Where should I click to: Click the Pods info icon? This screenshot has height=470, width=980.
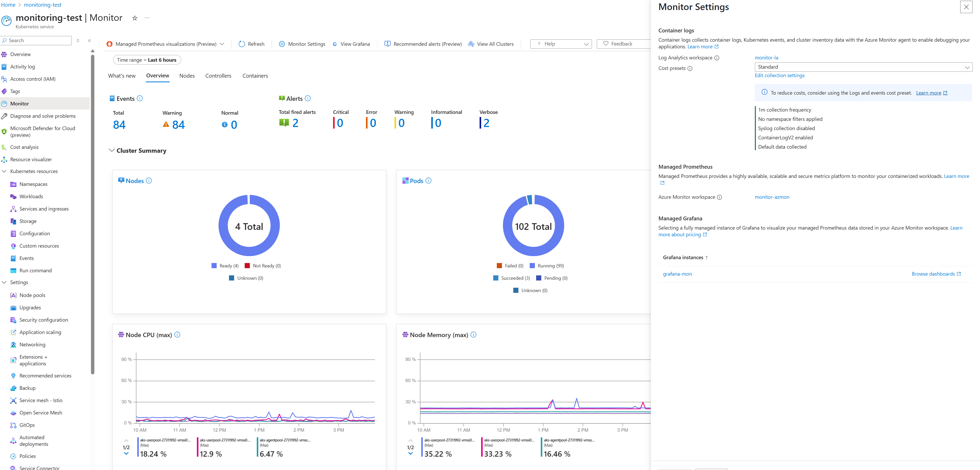[x=428, y=181]
